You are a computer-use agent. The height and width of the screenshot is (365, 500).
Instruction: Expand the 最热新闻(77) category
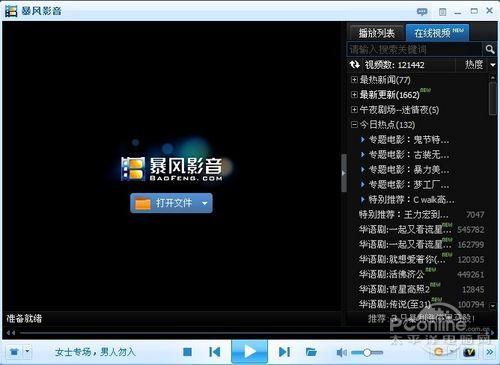354,80
